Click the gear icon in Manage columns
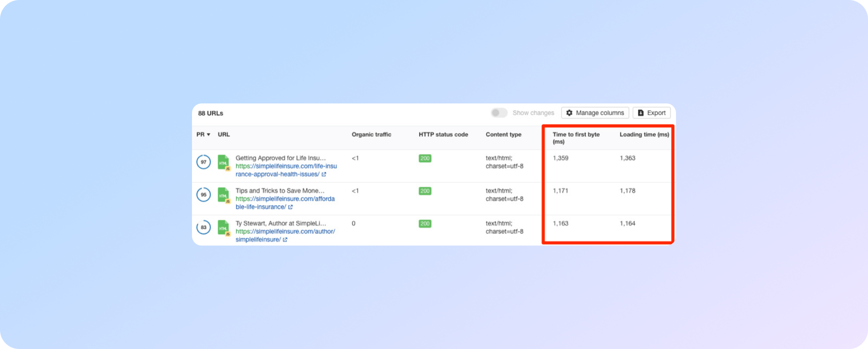Image resolution: width=868 pixels, height=349 pixels. tap(570, 113)
